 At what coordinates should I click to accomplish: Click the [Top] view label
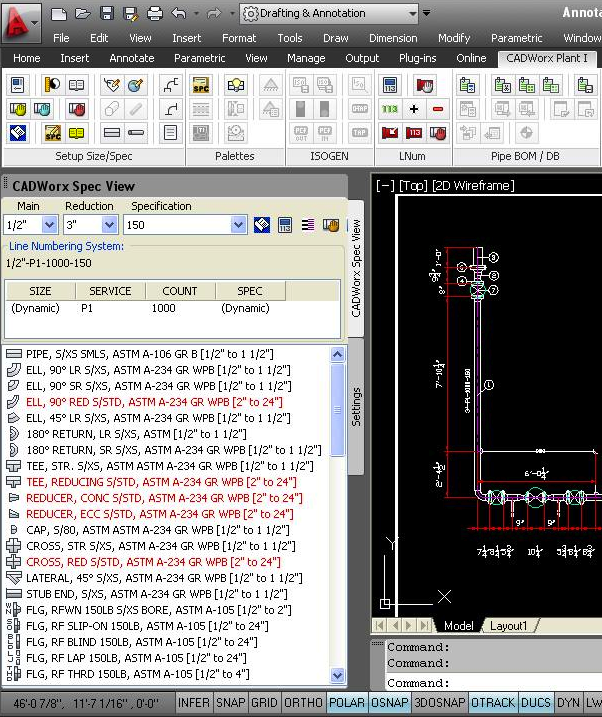click(413, 186)
